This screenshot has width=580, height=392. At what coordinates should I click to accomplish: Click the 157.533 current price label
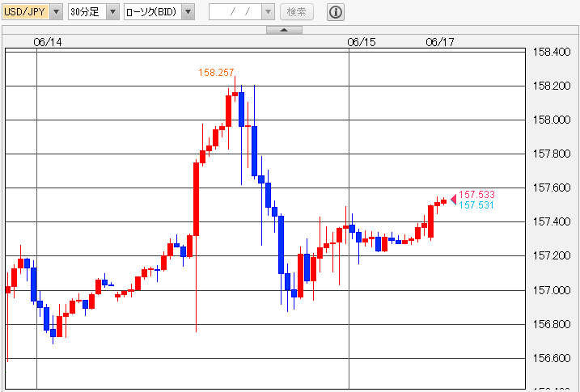tap(476, 194)
